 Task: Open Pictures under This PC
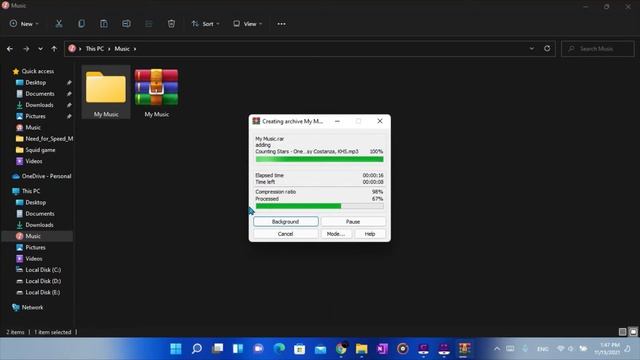[36, 247]
